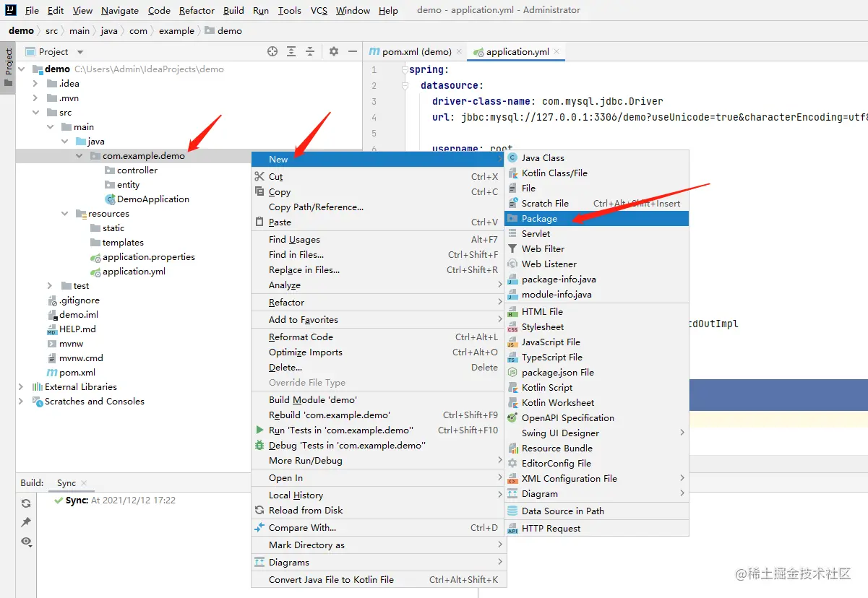Screen dimensions: 868x598
Task: Choose Stylesheet in New submenu
Action: 596,326
